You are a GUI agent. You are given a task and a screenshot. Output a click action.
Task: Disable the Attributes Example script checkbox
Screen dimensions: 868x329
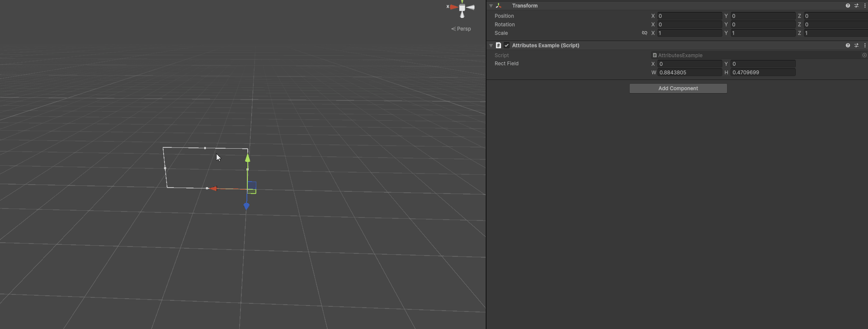click(x=507, y=45)
